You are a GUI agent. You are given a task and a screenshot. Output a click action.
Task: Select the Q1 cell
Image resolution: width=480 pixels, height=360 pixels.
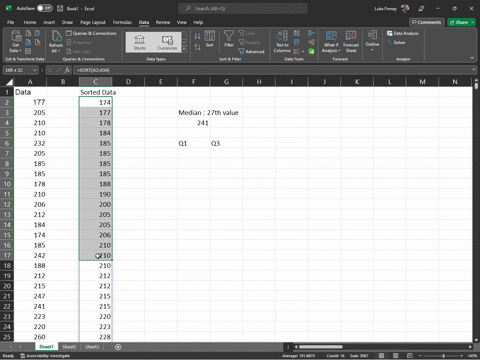194,143
